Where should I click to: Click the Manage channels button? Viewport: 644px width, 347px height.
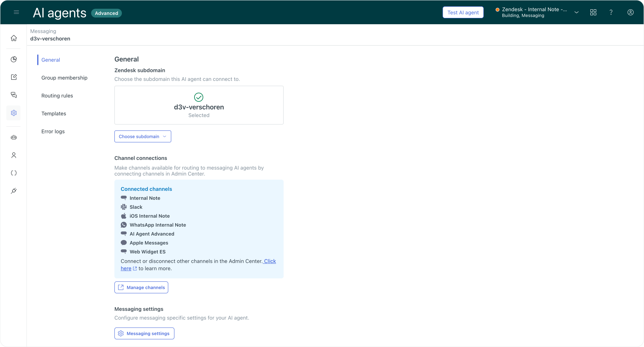tap(141, 287)
